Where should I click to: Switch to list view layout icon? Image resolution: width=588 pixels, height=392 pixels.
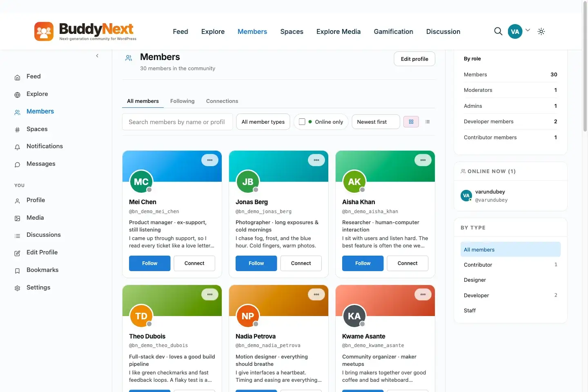[x=428, y=122]
